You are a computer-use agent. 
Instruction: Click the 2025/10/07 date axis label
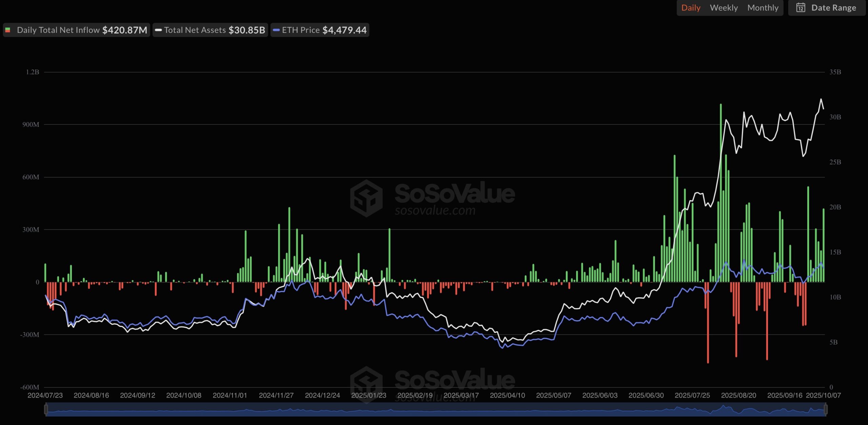pos(823,395)
